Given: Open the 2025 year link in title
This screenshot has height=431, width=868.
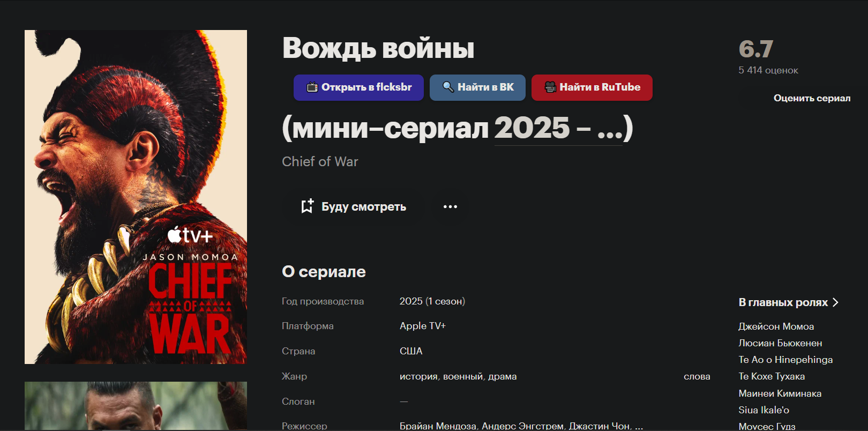Looking at the screenshot, I should pos(532,128).
